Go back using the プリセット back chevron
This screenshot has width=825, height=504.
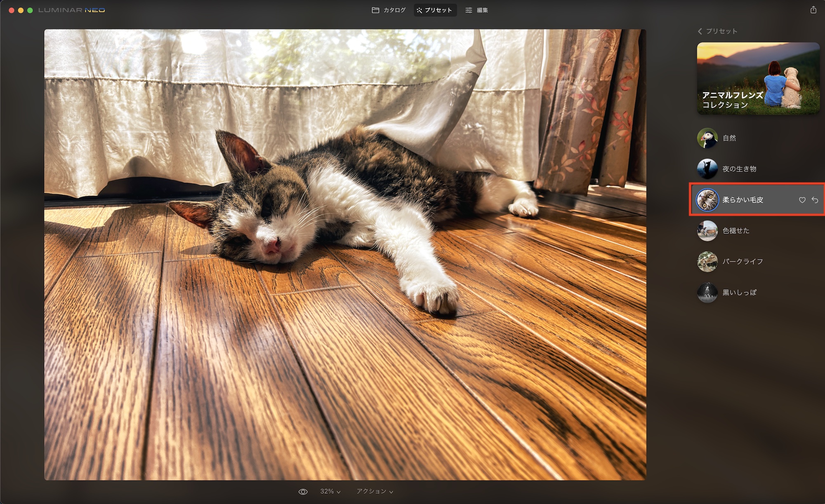tap(700, 31)
